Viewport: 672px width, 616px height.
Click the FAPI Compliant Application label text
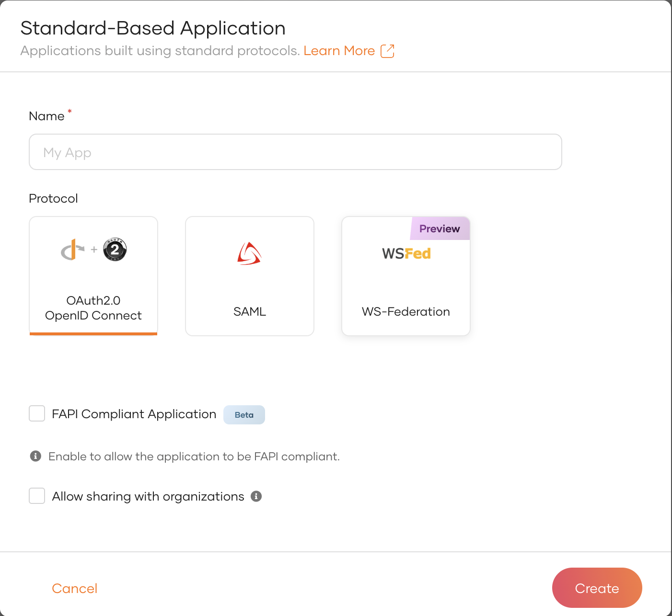click(x=134, y=414)
